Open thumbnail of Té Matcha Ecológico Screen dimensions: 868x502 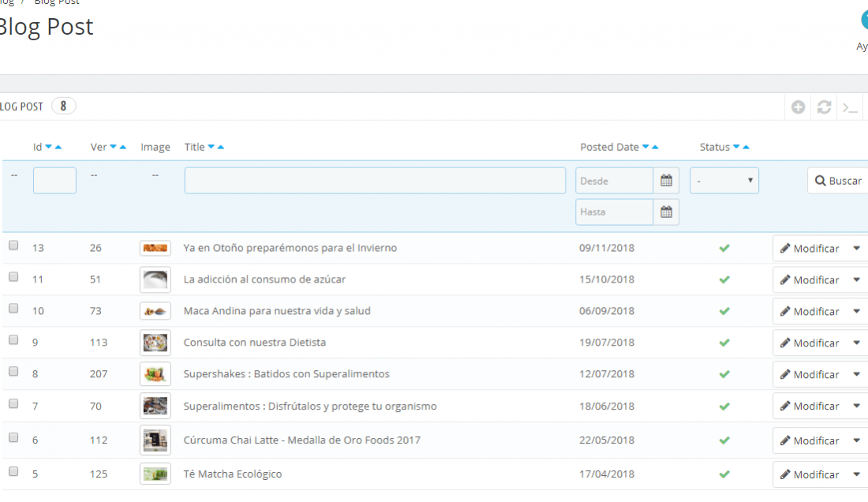pyautogui.click(x=155, y=474)
